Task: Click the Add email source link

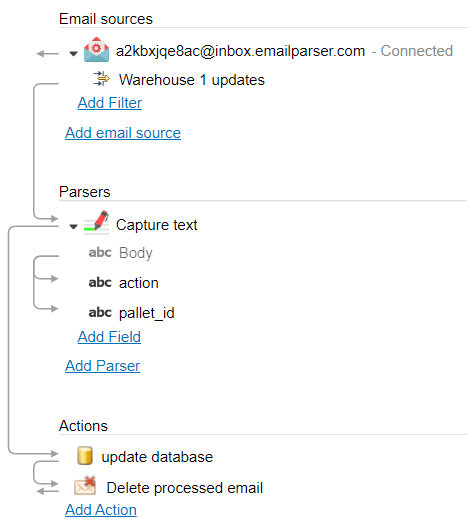Action: click(123, 133)
